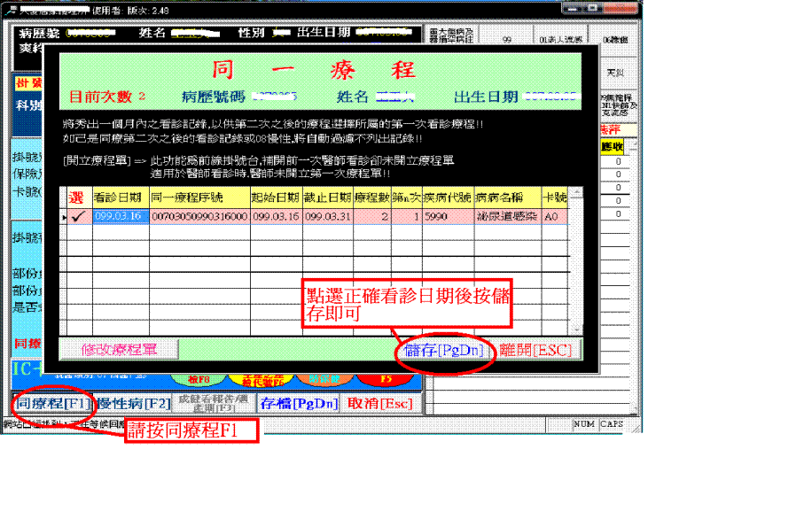Click the 截止日期 cell 099.03.31
Viewport: 812px width, 527px height.
click(327, 215)
